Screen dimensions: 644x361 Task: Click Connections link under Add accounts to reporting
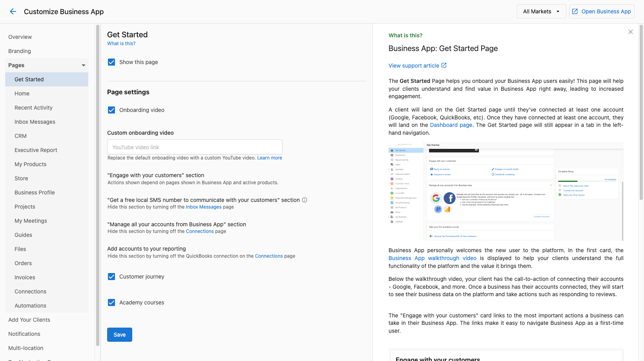269,256
